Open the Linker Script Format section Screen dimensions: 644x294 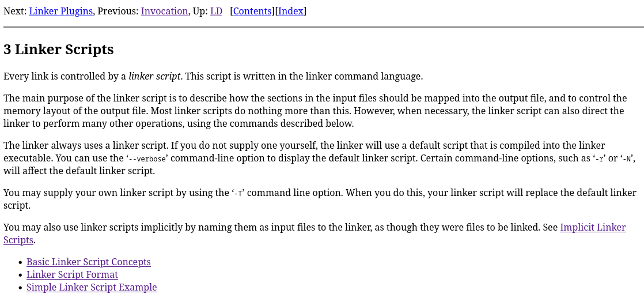(72, 275)
